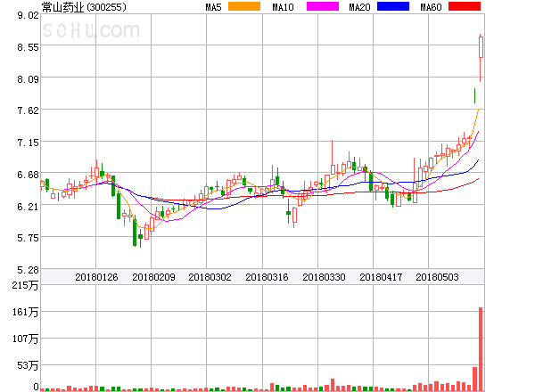
Task: Click the 107万 volume axis label
Action: point(25,339)
